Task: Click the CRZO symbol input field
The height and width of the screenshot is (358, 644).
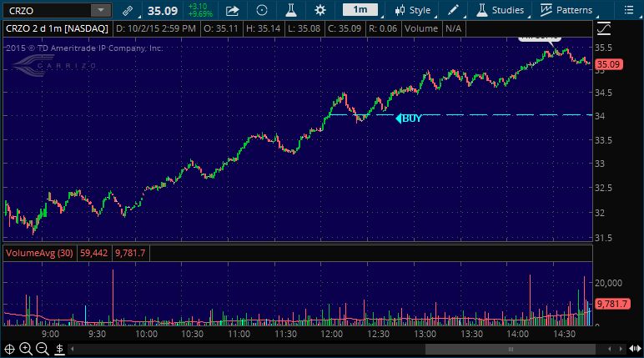Action: coord(46,11)
